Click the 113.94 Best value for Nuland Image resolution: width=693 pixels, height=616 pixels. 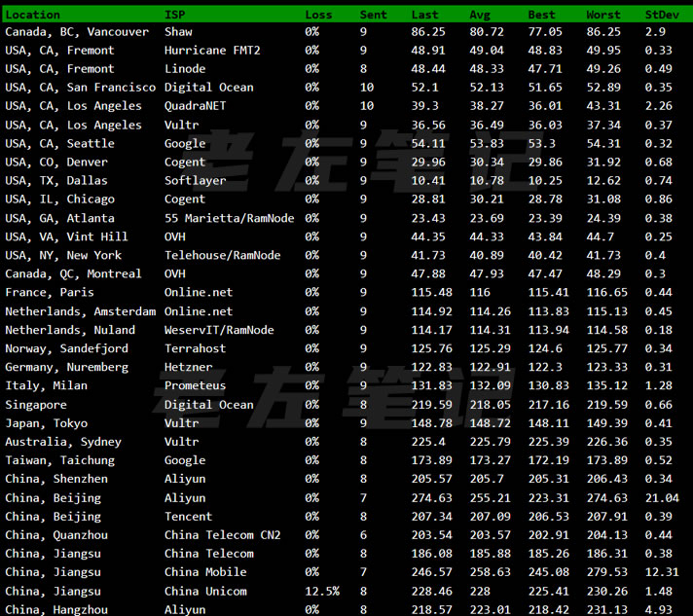coord(549,330)
